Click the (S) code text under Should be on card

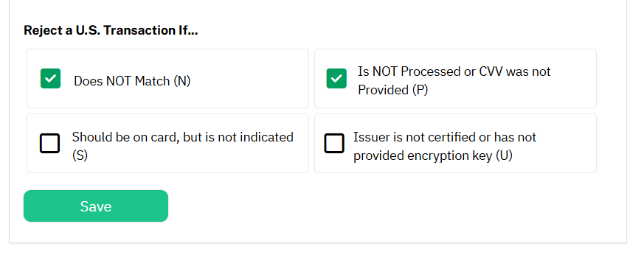pos(80,155)
